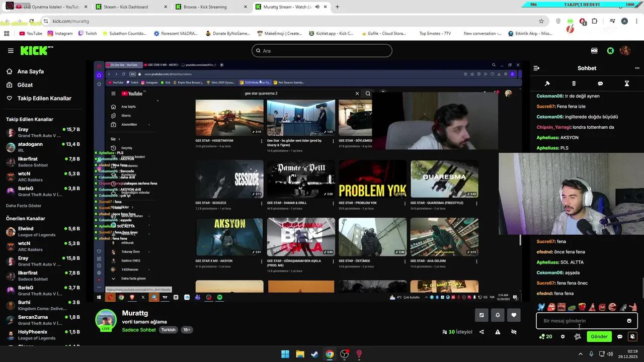
Task: Open Steam from the taskbar
Action: [314, 354]
